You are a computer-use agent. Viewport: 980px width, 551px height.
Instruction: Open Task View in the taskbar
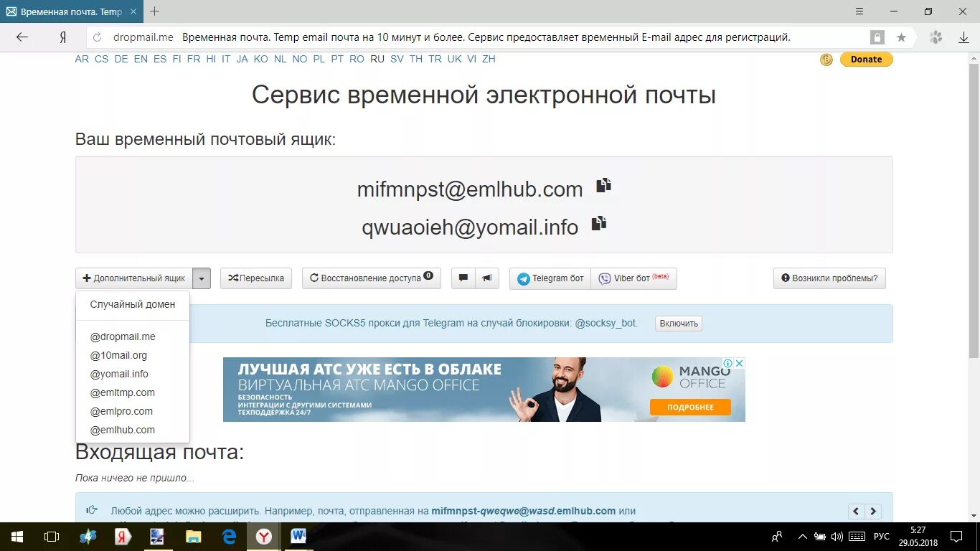[x=52, y=537]
